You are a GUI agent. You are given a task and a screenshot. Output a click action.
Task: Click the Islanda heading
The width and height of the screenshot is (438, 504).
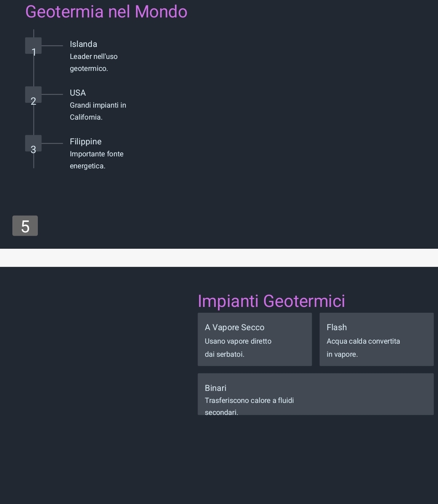point(83,44)
